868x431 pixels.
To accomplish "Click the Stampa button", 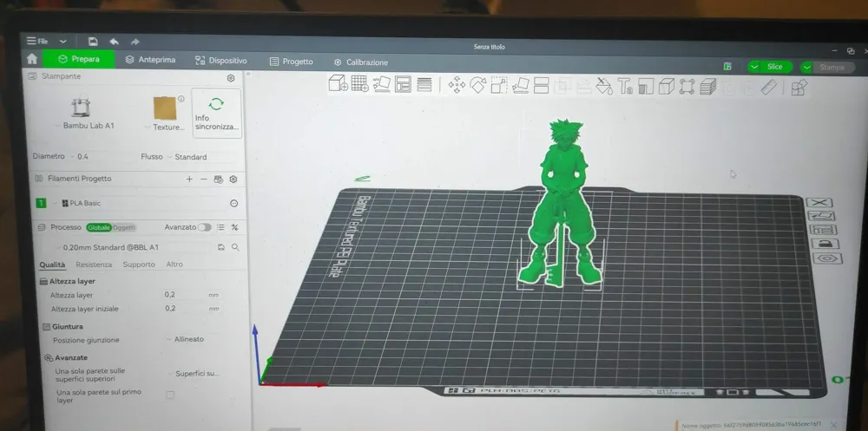I will point(832,68).
